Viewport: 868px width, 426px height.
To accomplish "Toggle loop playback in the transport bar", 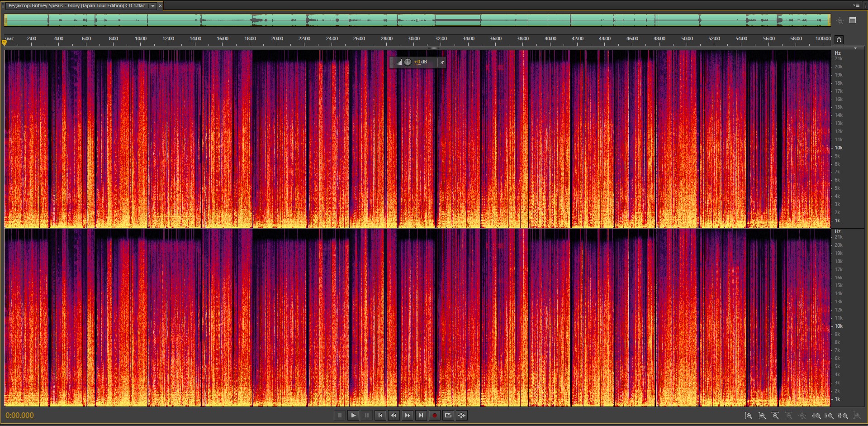I will pyautogui.click(x=448, y=415).
